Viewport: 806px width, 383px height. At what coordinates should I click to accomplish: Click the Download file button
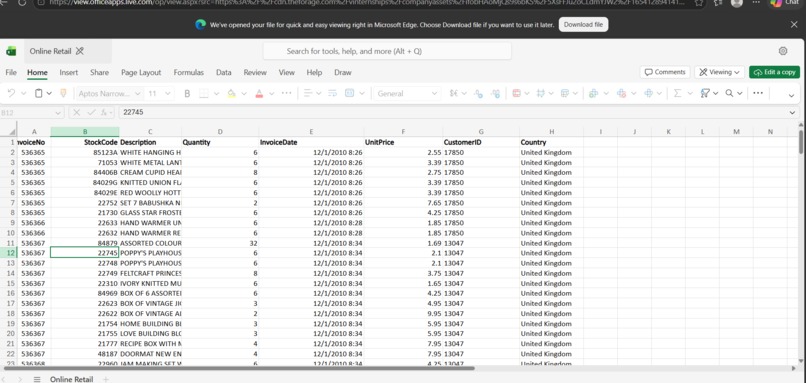click(x=583, y=25)
